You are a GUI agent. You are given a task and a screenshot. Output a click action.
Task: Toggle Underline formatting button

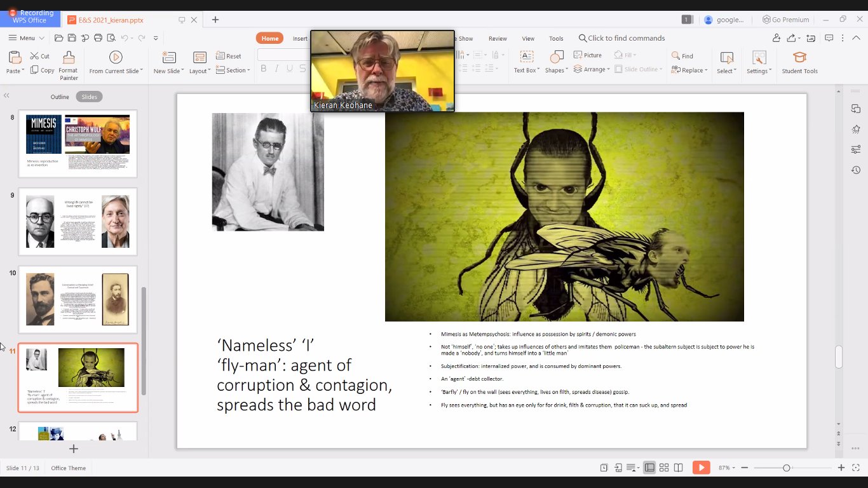click(290, 69)
